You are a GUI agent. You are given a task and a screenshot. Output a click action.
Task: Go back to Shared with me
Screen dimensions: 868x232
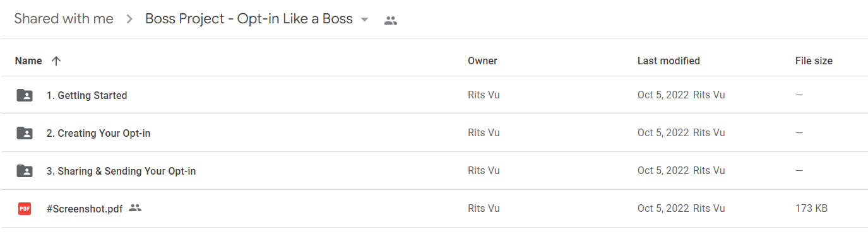coord(64,19)
